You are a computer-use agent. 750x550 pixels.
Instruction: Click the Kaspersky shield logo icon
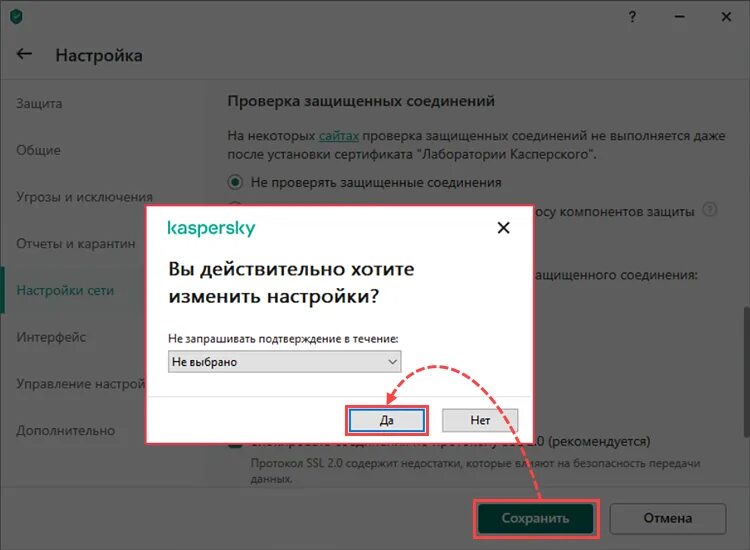click(16, 17)
